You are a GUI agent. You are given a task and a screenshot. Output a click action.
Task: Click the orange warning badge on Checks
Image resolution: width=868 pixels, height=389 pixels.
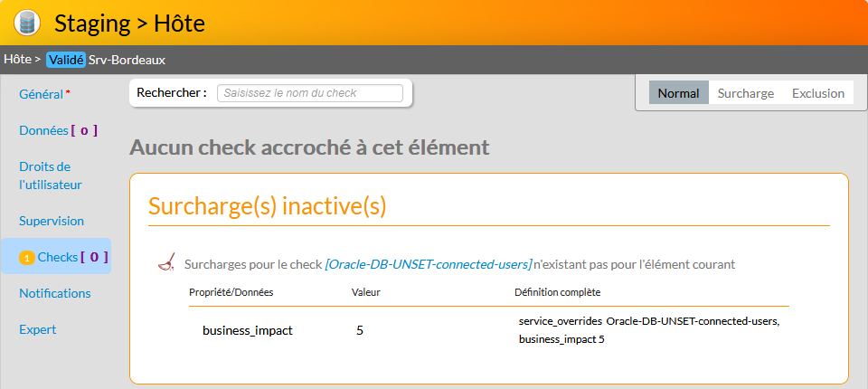pos(27,258)
